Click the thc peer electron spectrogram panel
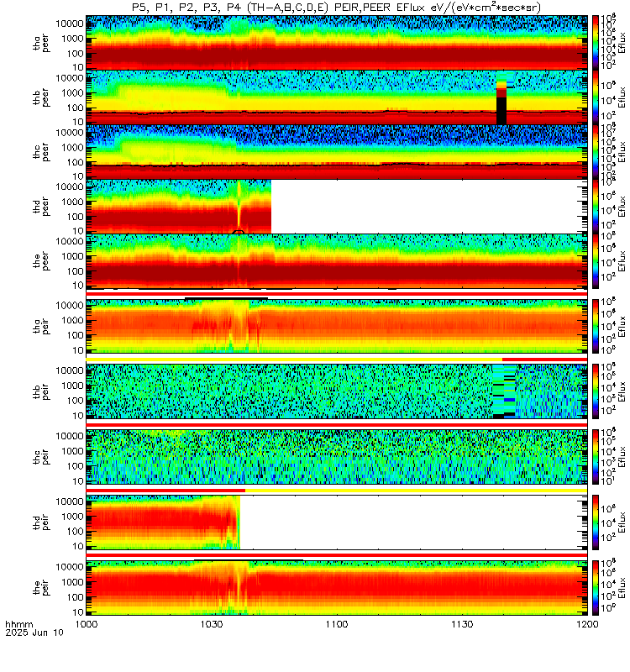This screenshot has height=672, width=630. [x=337, y=152]
